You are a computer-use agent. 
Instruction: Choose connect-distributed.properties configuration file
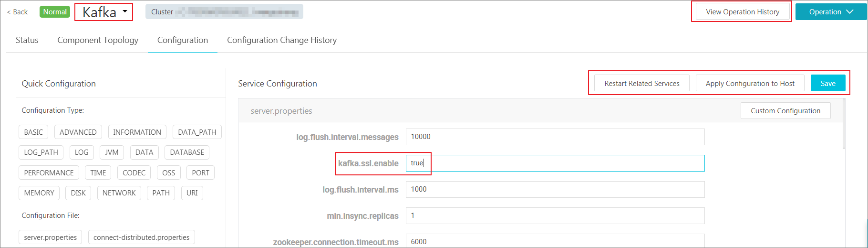(x=142, y=237)
